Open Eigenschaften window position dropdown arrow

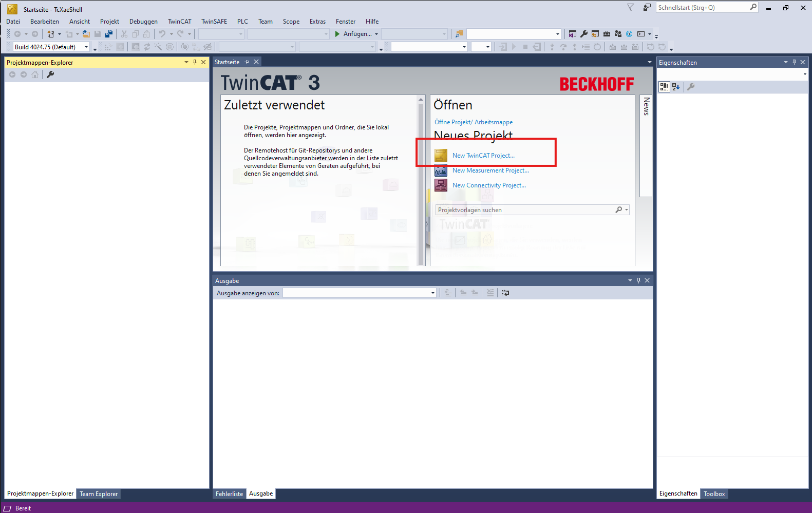(x=785, y=62)
